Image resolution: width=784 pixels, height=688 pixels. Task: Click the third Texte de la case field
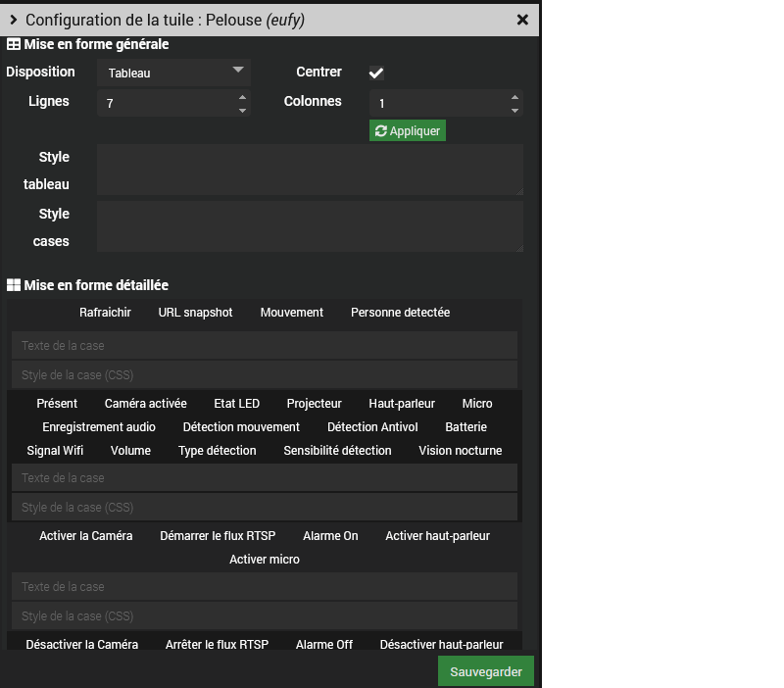click(x=265, y=586)
